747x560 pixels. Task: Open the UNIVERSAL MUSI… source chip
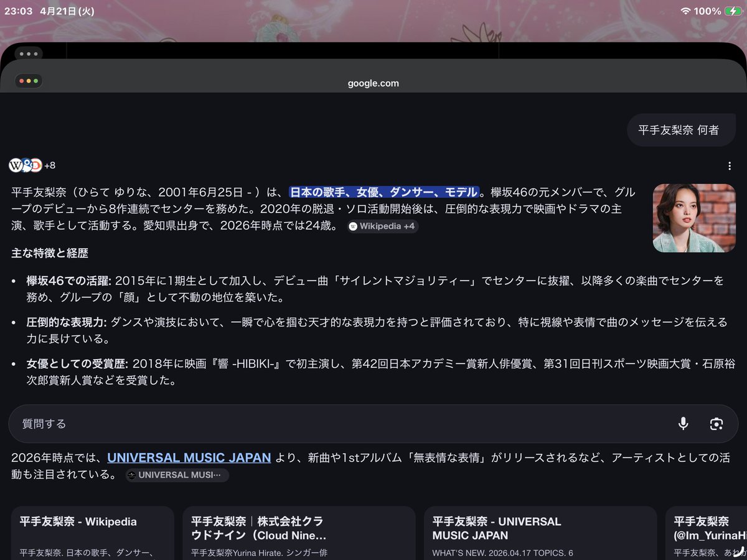click(177, 475)
